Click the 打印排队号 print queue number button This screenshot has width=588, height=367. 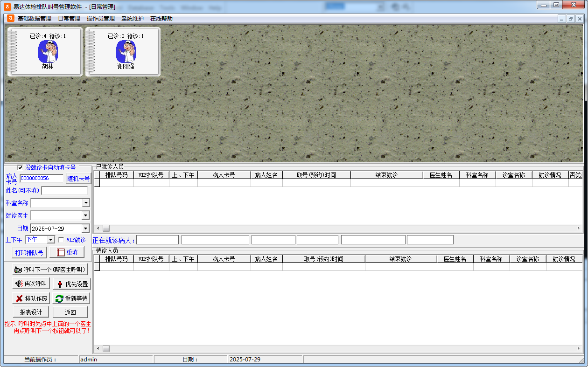tap(28, 252)
